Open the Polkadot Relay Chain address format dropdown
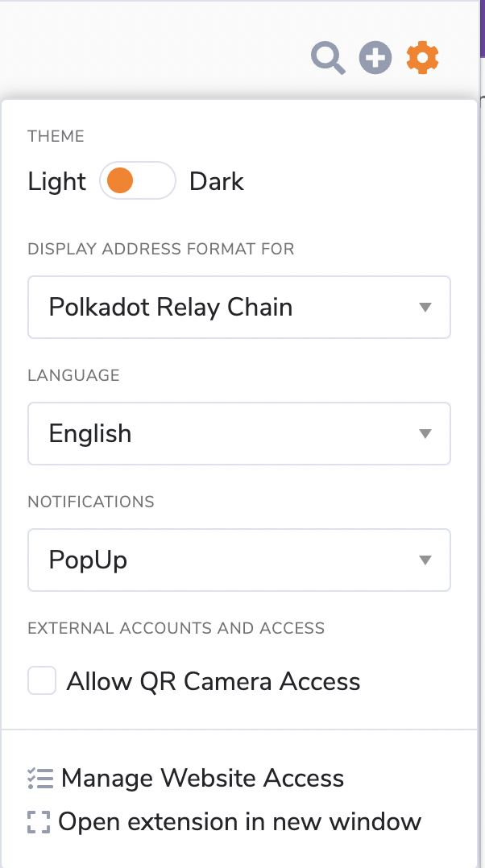The image size is (485, 868). click(x=238, y=308)
